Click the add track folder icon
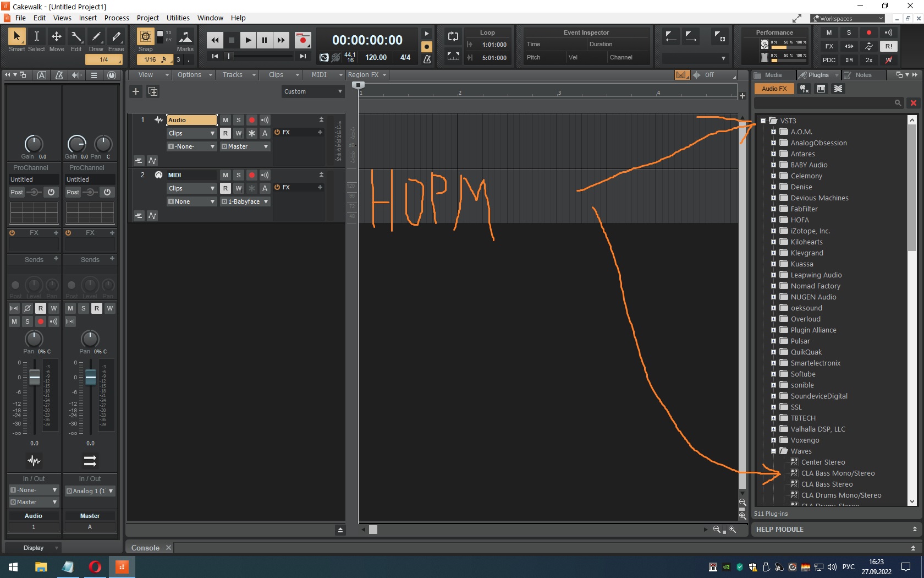 (x=153, y=91)
